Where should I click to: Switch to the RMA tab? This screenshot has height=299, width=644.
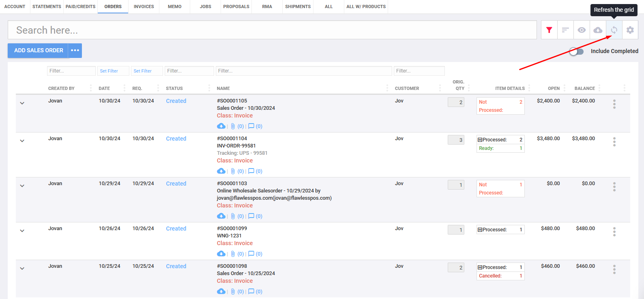click(x=267, y=6)
